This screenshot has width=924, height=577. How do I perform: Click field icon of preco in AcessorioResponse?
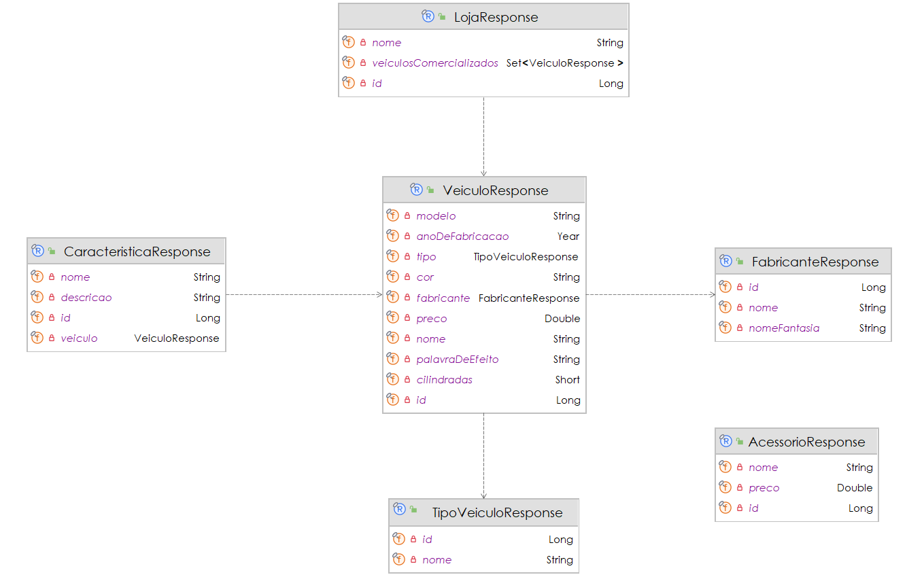click(x=725, y=487)
